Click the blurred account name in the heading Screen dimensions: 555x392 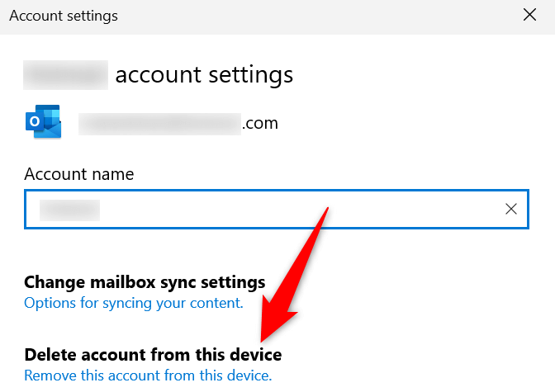pyautogui.click(x=65, y=75)
